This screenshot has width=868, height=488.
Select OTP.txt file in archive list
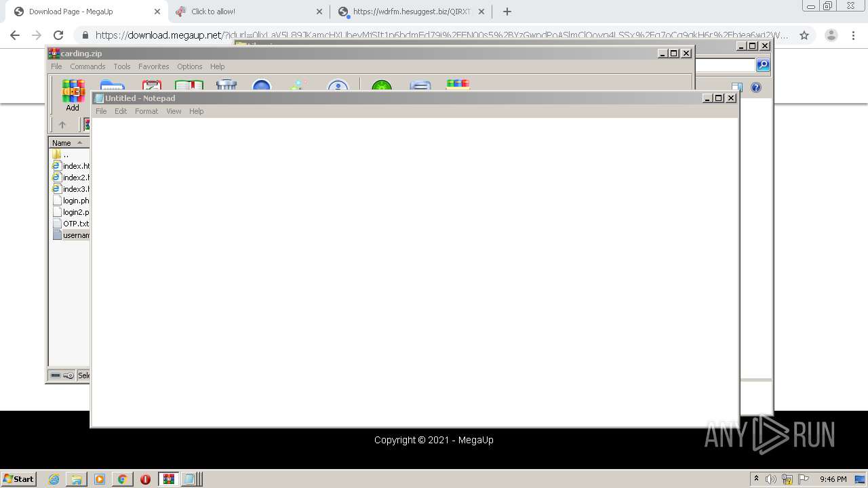71,224
